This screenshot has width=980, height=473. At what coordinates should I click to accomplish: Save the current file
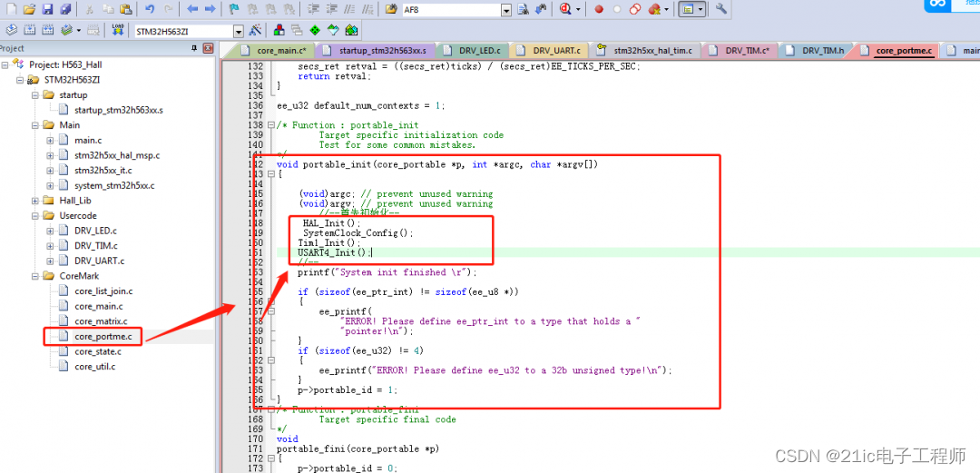point(47,9)
